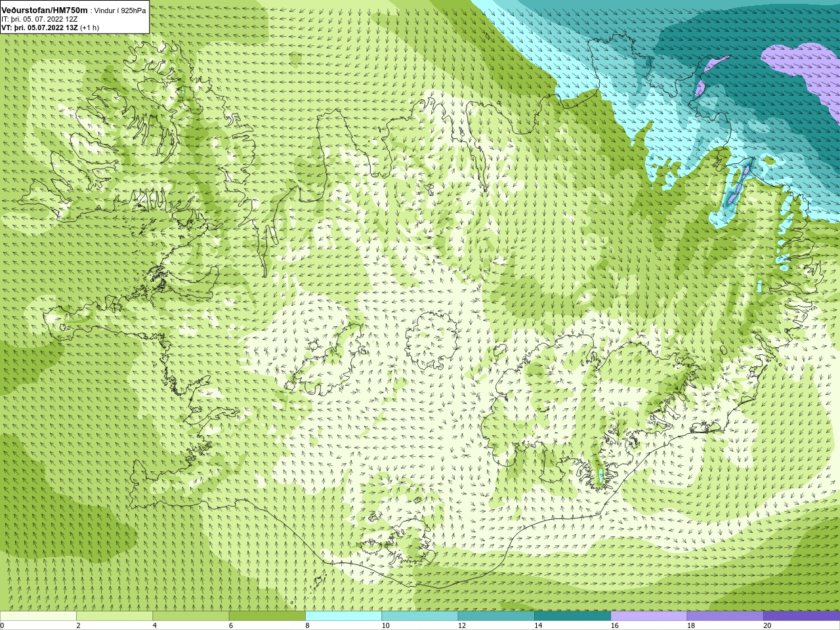840x630 pixels.
Task: Click the legend scale value '2'
Action: pos(78,625)
